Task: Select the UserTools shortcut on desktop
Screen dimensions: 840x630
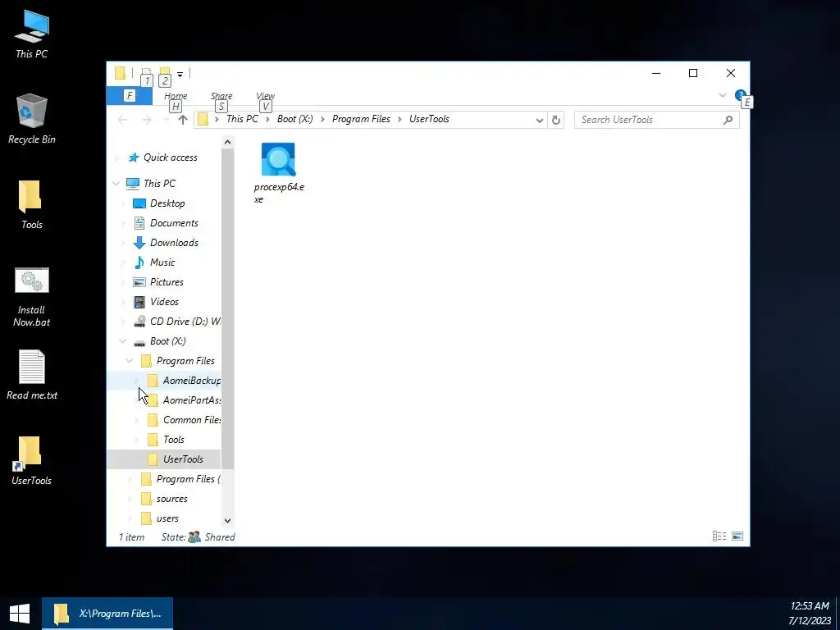Action: (x=31, y=461)
